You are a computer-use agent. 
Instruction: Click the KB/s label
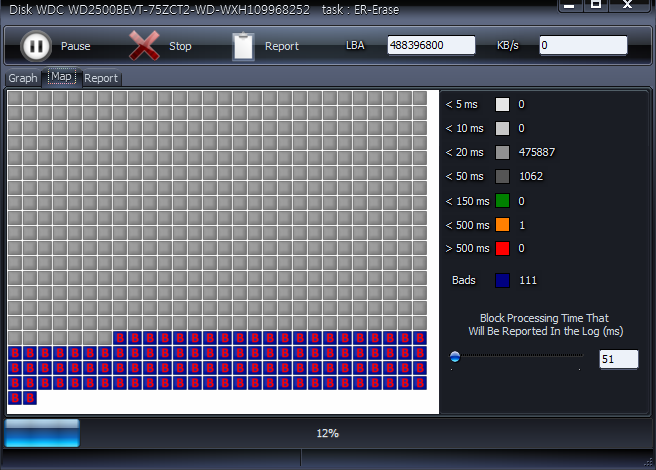[x=507, y=45]
